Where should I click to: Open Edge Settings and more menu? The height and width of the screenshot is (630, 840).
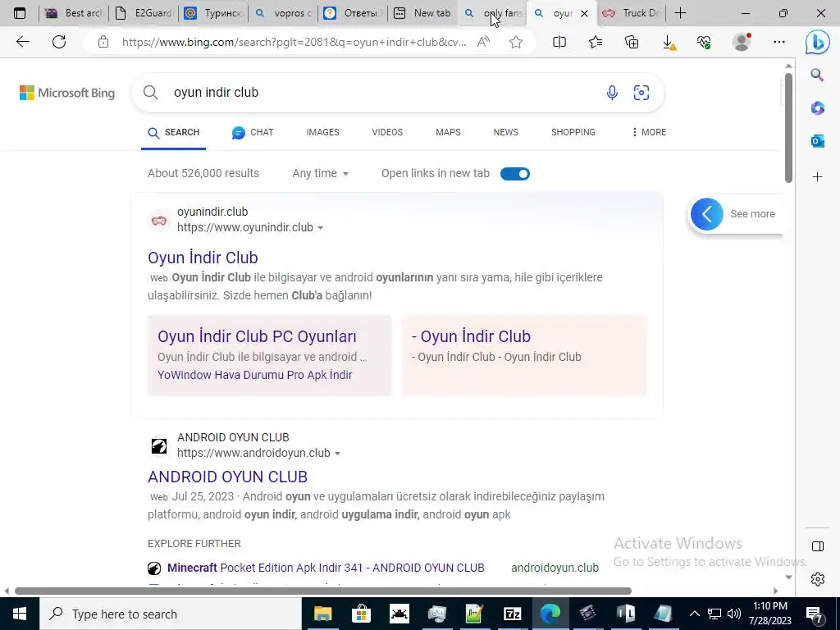[x=779, y=42]
